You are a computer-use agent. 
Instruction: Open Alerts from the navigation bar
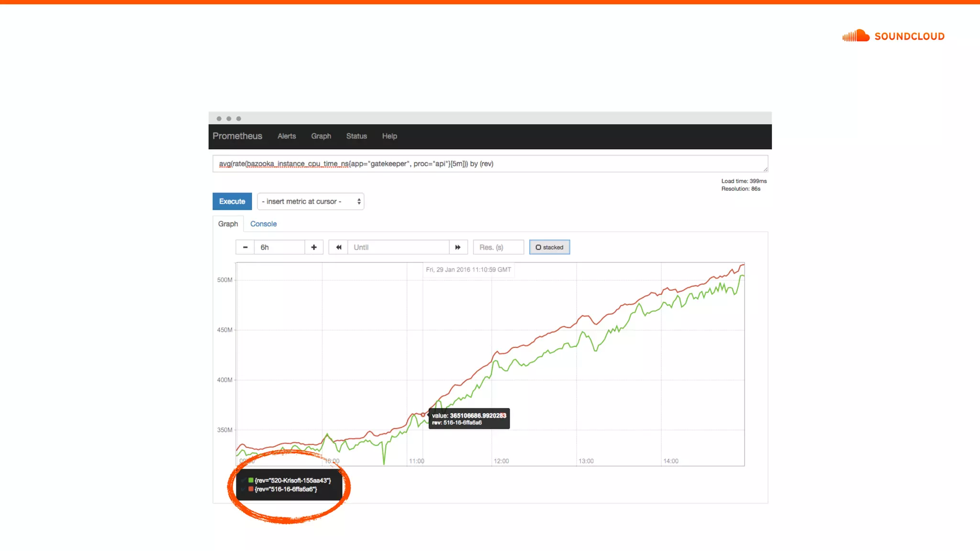(x=287, y=136)
